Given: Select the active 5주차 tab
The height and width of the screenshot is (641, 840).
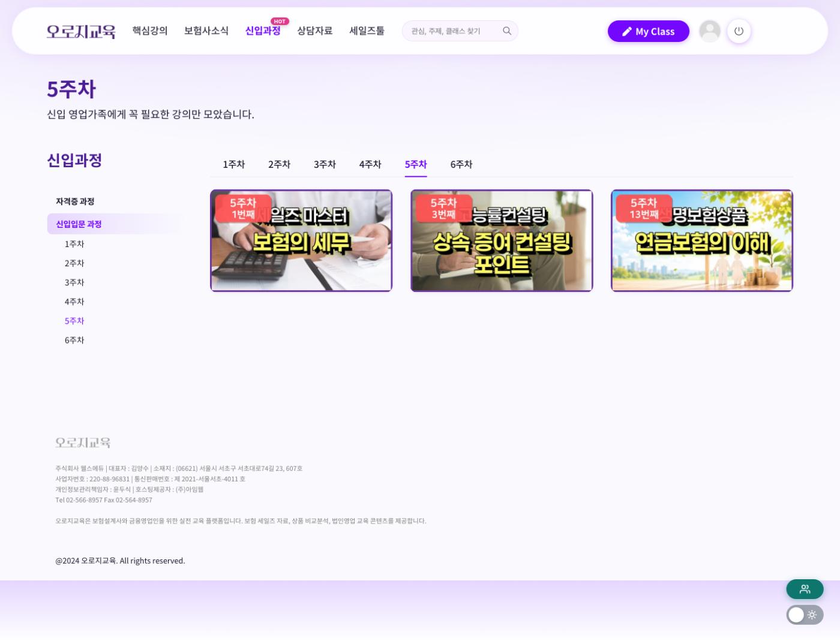Looking at the screenshot, I should coord(416,164).
